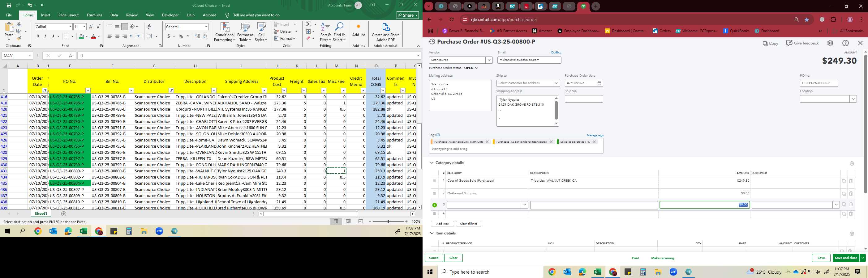
Task: Open the Insert ribbon tab
Action: tap(45, 15)
